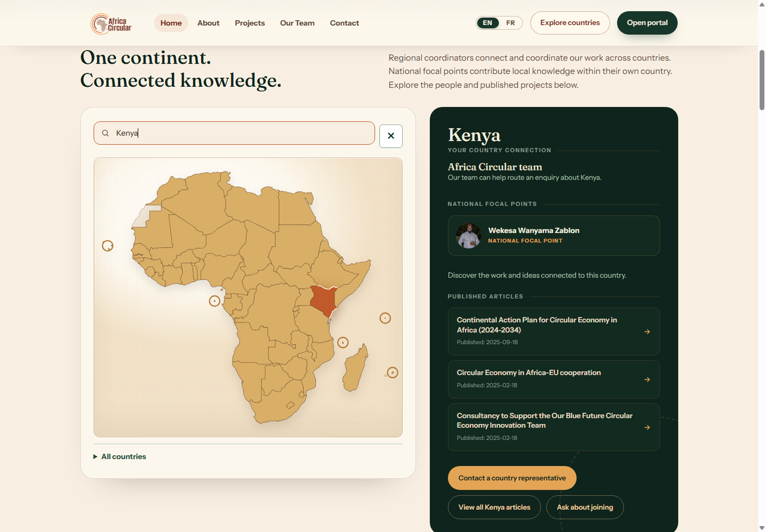Click the Africa Circular logo

point(111,23)
